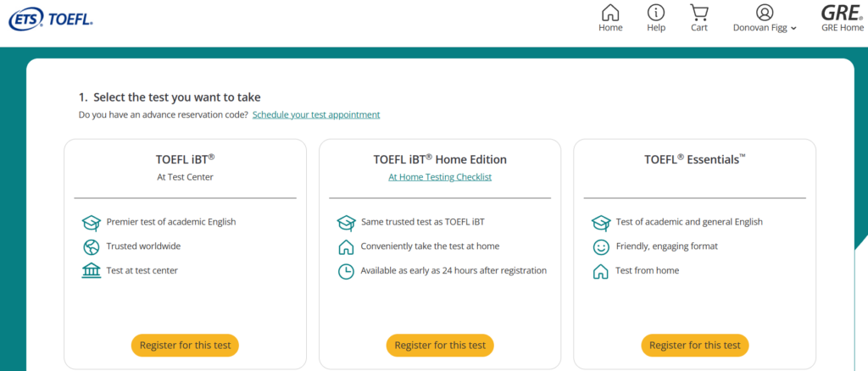
Task: Expand the Donovan Figg account dropdown
Action: (x=793, y=28)
